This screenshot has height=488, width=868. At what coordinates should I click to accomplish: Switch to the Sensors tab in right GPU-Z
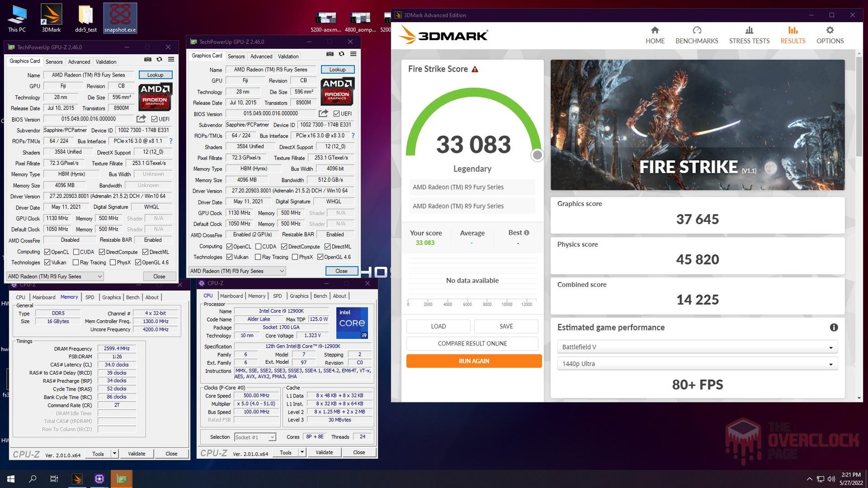pyautogui.click(x=236, y=56)
